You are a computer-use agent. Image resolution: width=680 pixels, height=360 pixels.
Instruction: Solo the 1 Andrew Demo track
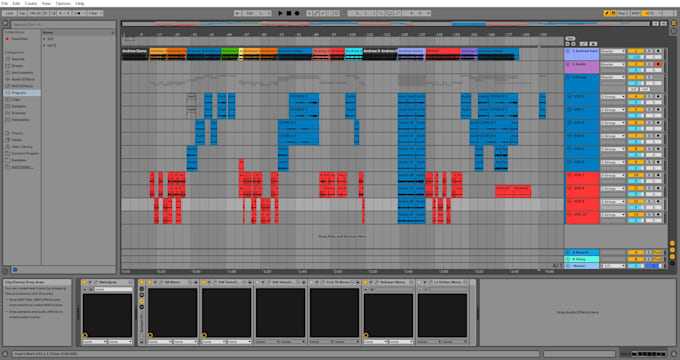pyautogui.click(x=649, y=51)
